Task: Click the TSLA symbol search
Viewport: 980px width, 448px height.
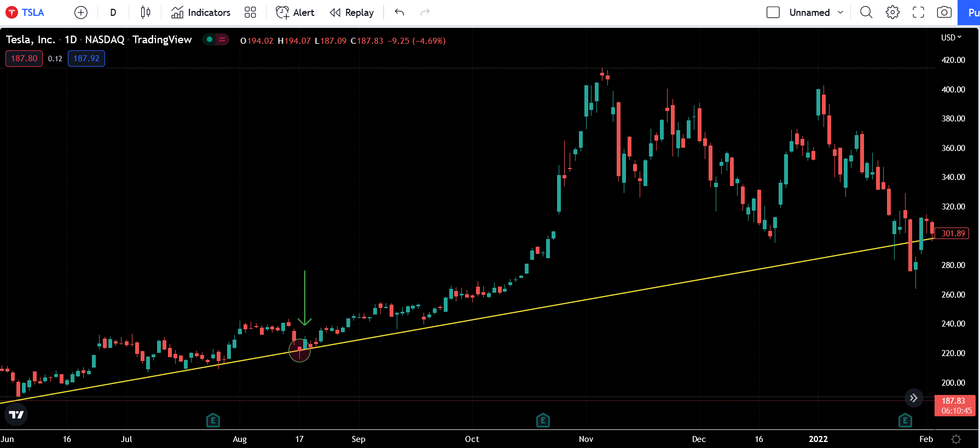Action: 26,13
